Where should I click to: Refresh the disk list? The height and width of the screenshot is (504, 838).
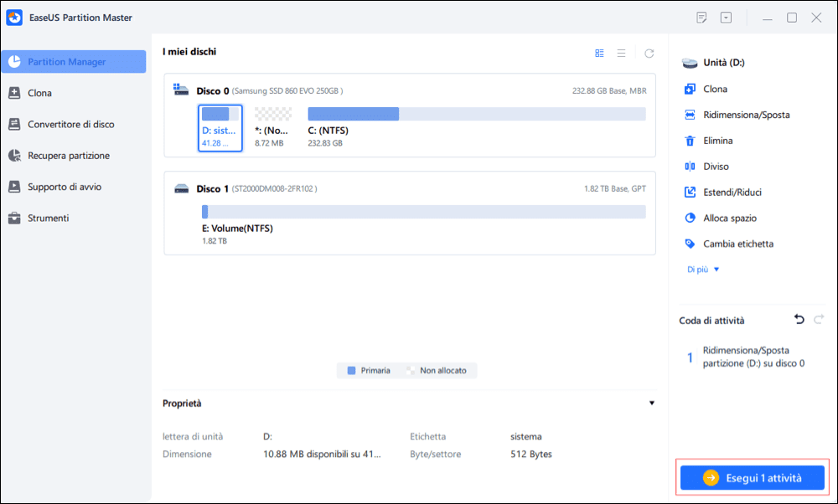click(649, 54)
